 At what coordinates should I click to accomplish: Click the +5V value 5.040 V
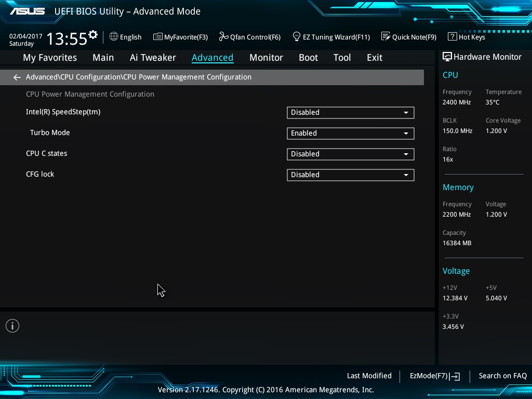[496, 298]
